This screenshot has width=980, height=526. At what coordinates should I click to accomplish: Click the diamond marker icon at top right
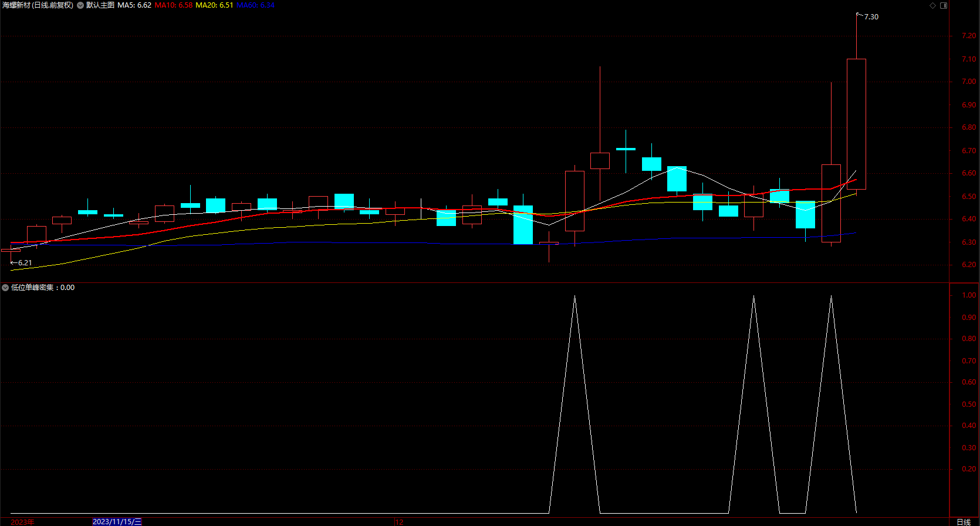coord(933,5)
